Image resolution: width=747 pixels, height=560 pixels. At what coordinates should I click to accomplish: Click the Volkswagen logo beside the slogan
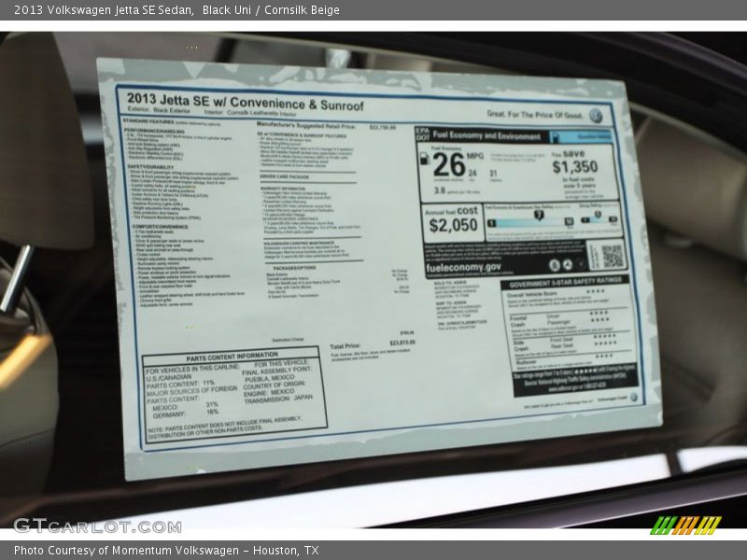pyautogui.click(x=595, y=116)
